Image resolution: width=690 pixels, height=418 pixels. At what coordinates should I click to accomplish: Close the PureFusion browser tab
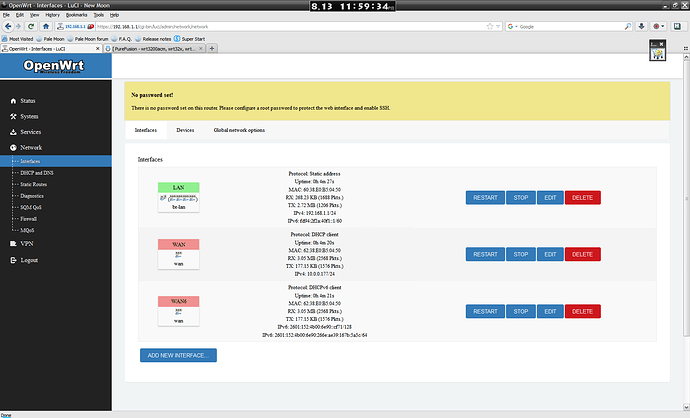coord(201,48)
